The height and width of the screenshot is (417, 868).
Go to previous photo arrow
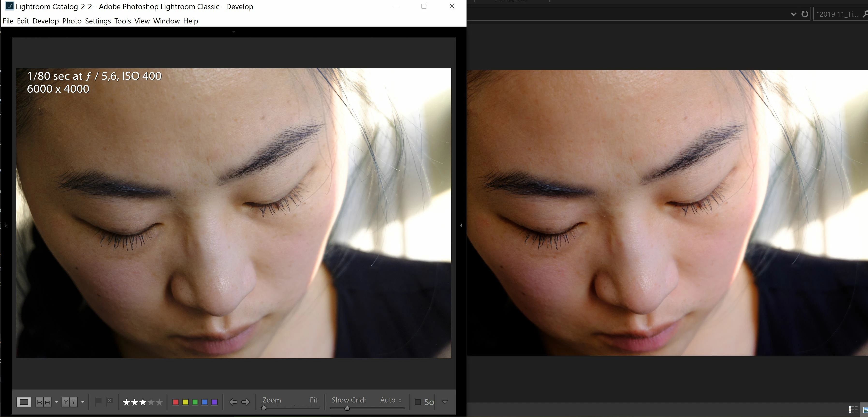[233, 402]
